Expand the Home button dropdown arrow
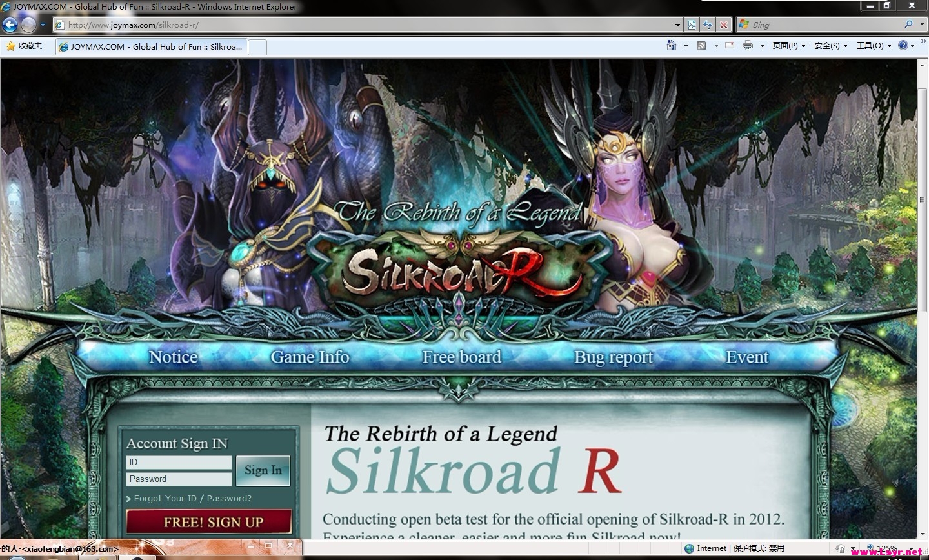 685,46
